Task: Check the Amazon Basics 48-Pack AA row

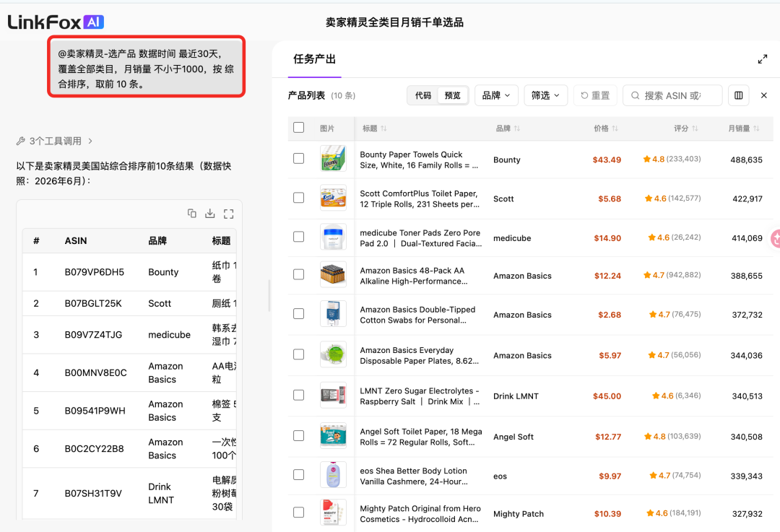Action: point(298,274)
